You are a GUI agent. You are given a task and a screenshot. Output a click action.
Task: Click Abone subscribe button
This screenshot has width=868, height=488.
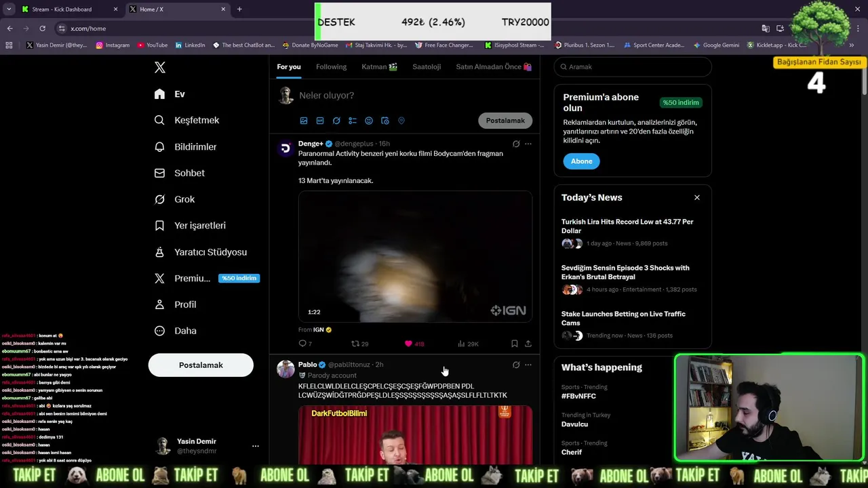581,161
